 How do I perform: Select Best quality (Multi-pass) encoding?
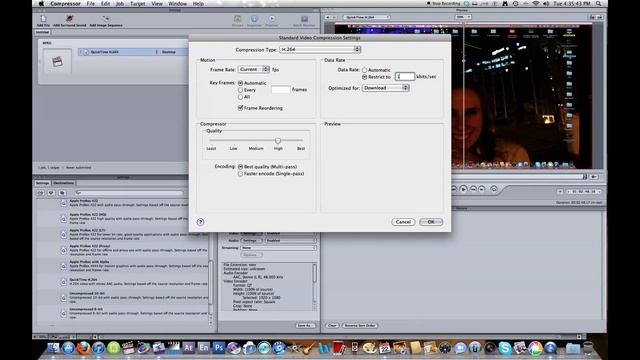click(240, 167)
